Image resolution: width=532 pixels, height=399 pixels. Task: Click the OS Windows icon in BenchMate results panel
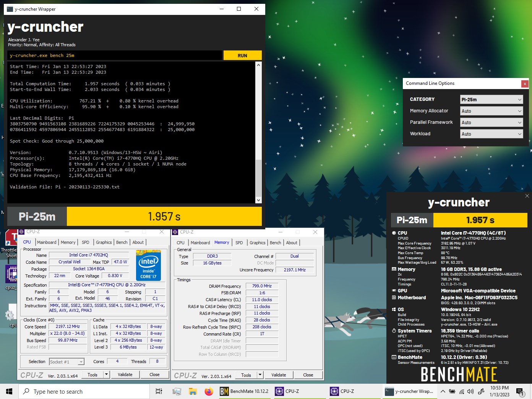(x=394, y=309)
